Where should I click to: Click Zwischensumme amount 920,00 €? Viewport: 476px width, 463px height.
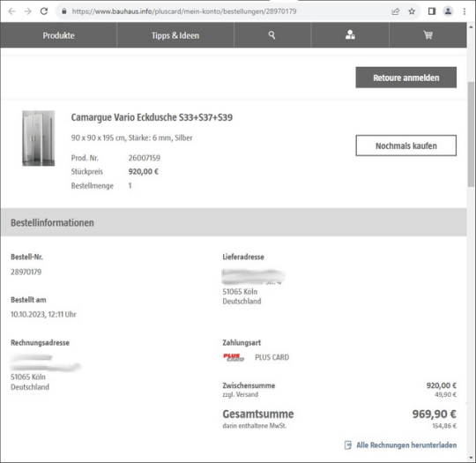point(442,385)
